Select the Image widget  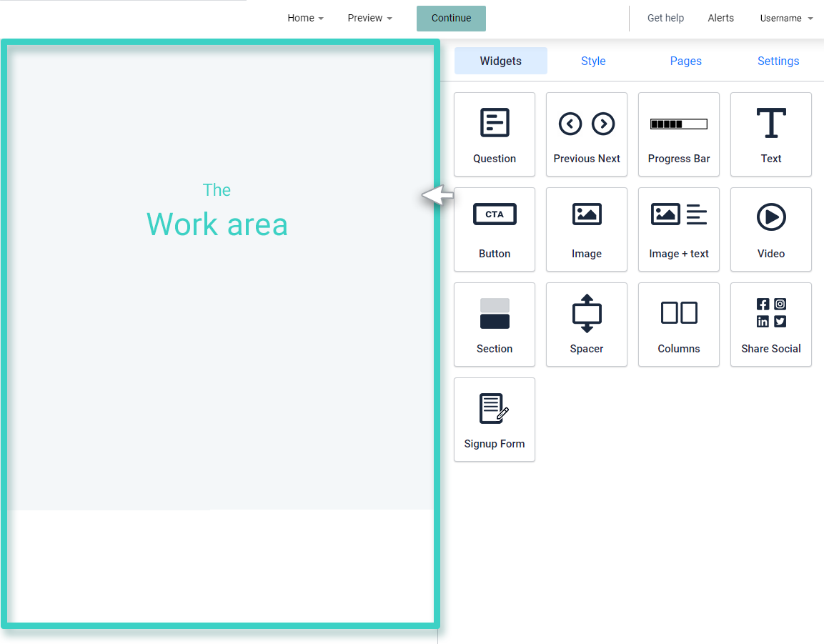(x=587, y=229)
